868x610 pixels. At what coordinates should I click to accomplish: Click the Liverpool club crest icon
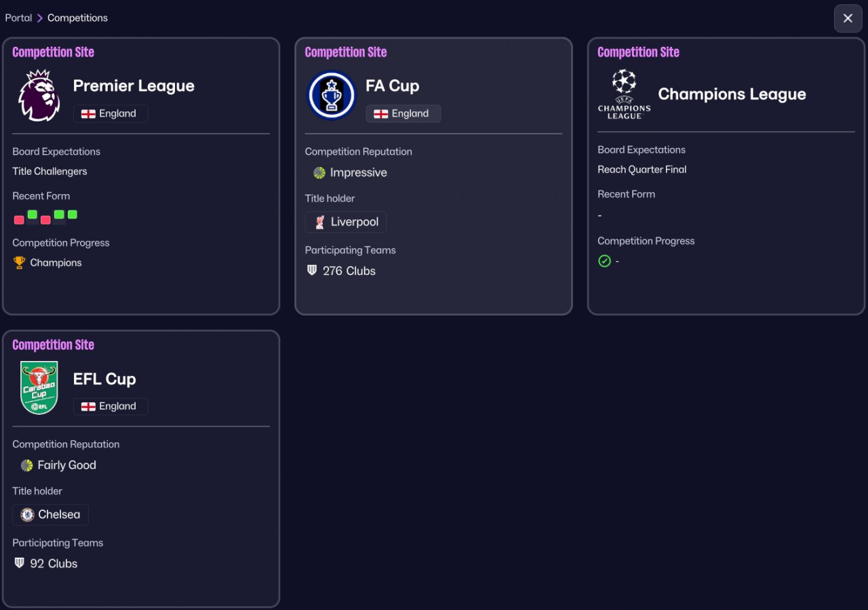point(319,222)
